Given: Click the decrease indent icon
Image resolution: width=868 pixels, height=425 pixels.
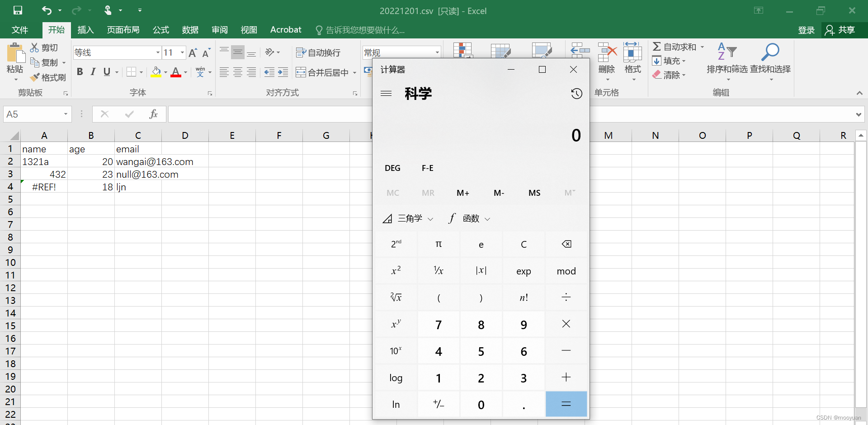Looking at the screenshot, I should (269, 72).
